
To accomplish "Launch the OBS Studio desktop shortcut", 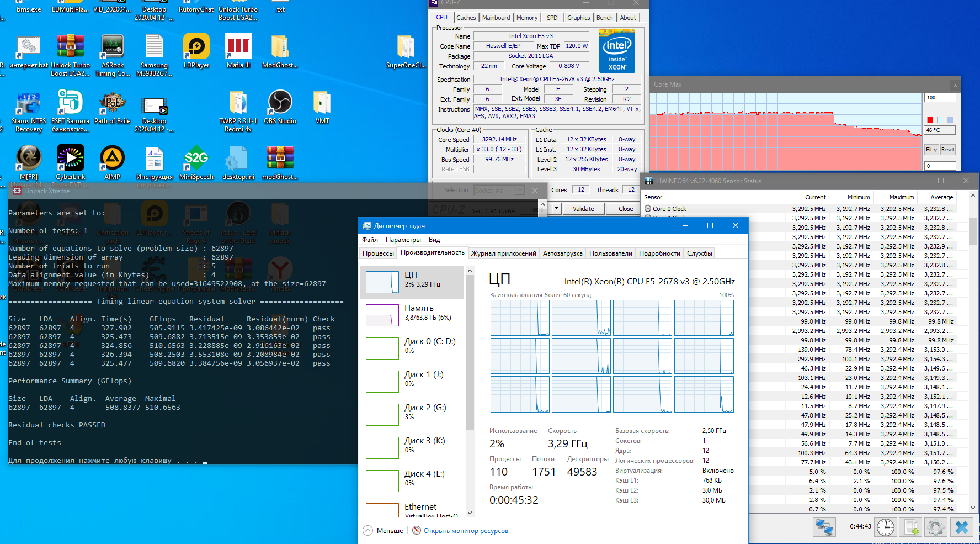I will [x=280, y=107].
